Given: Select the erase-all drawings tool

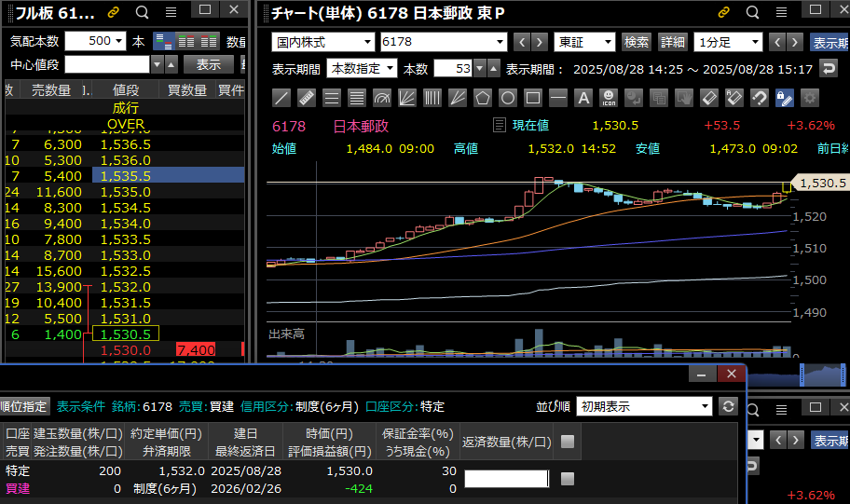Looking at the screenshot, I should coord(734,98).
